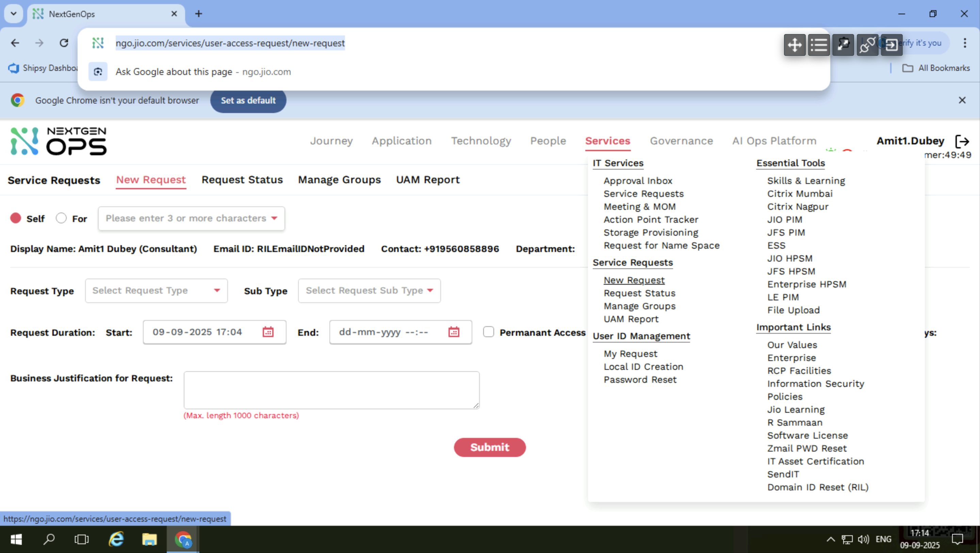This screenshot has height=553, width=980.
Task: Click inside the Business Justification text box
Action: point(331,390)
